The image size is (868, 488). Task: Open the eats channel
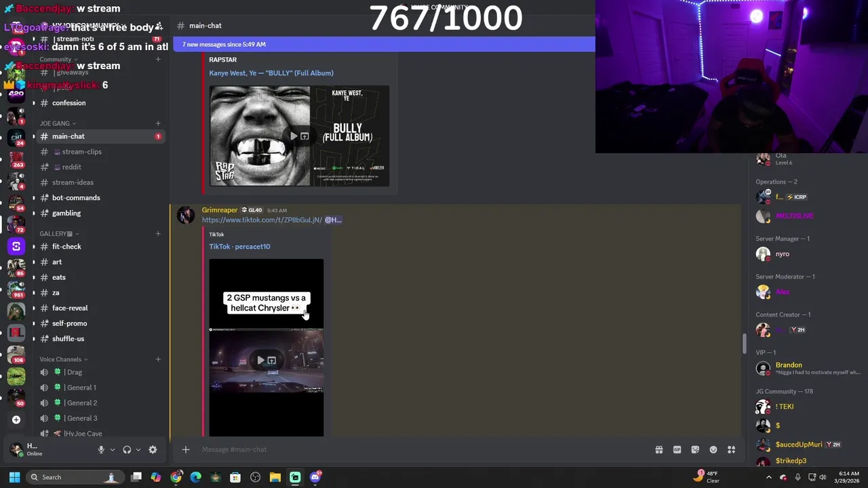tap(99, 277)
